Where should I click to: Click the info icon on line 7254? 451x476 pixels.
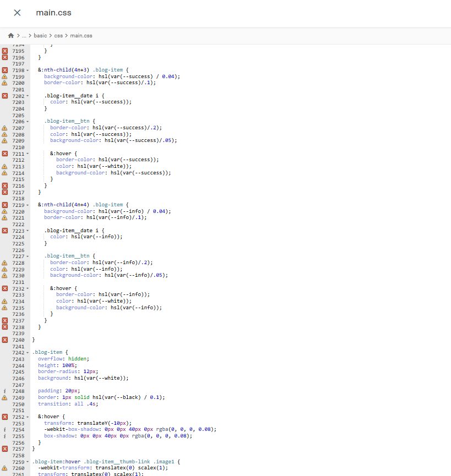coord(4,429)
